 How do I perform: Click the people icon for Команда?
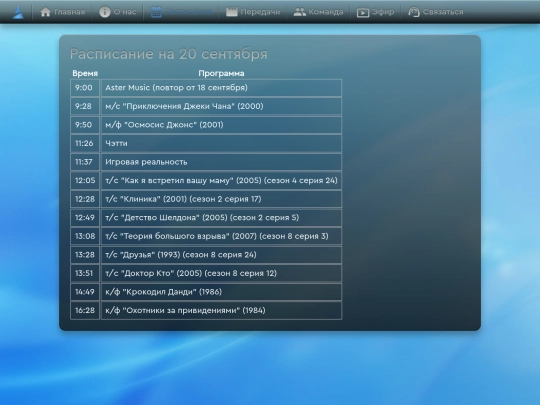(x=300, y=12)
